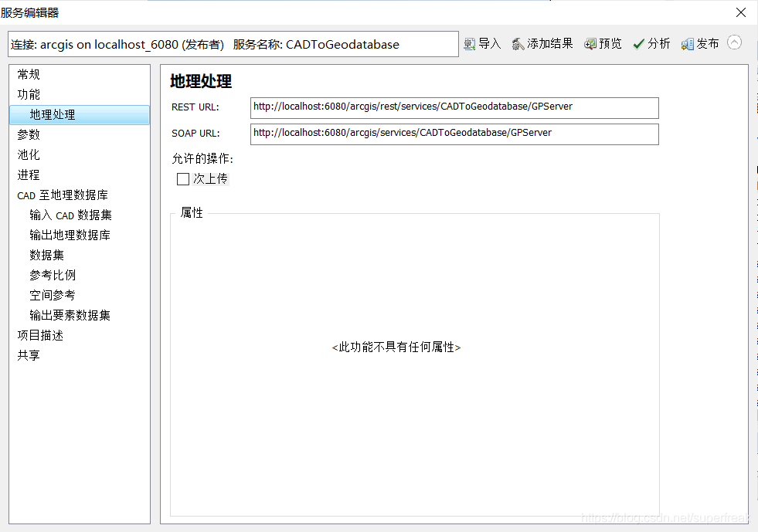This screenshot has width=758, height=532.
Task: Enable the 上传 (Uploads) checkbox
Action: 182,179
